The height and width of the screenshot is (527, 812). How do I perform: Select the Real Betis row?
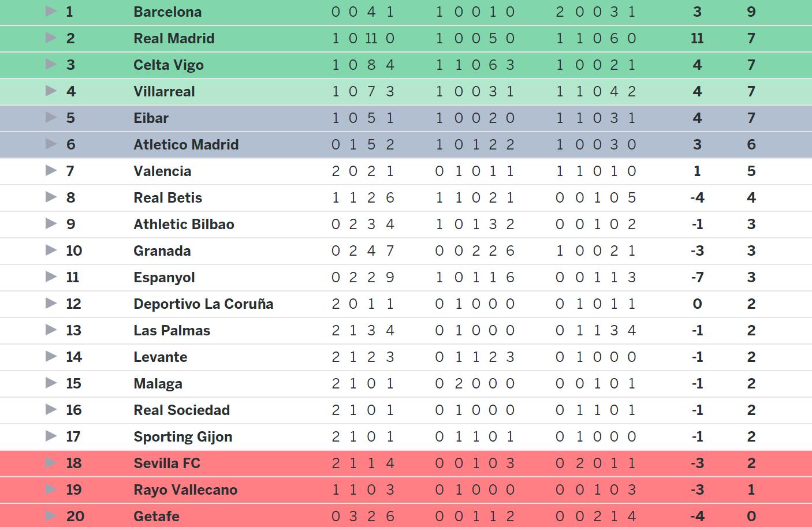tap(167, 197)
